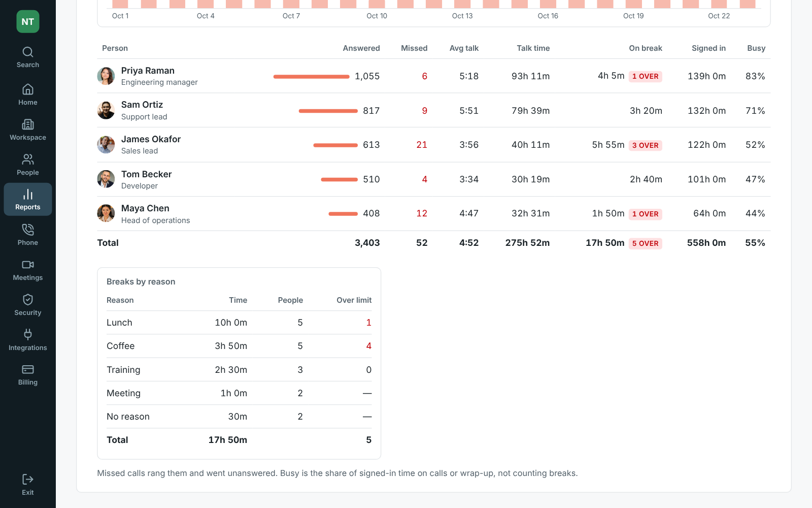
Task: Open the Workspace section
Action: 28,130
